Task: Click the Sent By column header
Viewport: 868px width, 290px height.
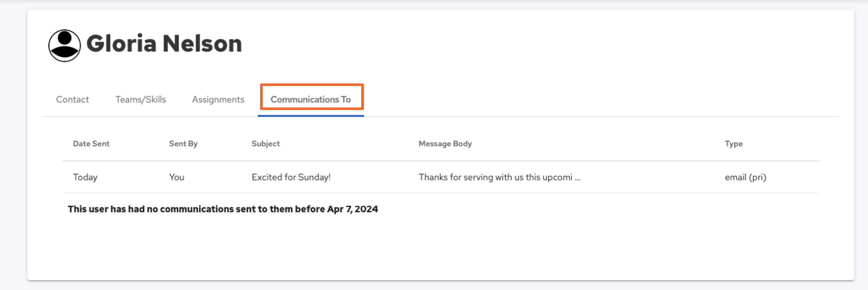Action: coord(183,144)
